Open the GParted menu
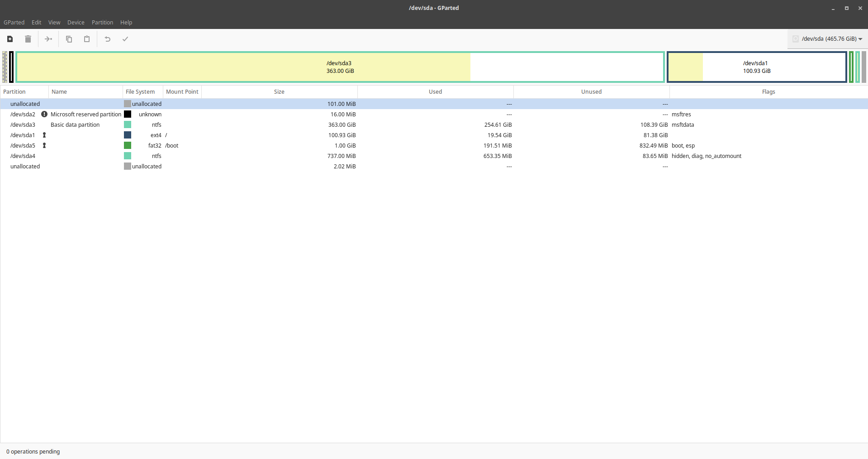This screenshot has width=868, height=459. coord(14,22)
